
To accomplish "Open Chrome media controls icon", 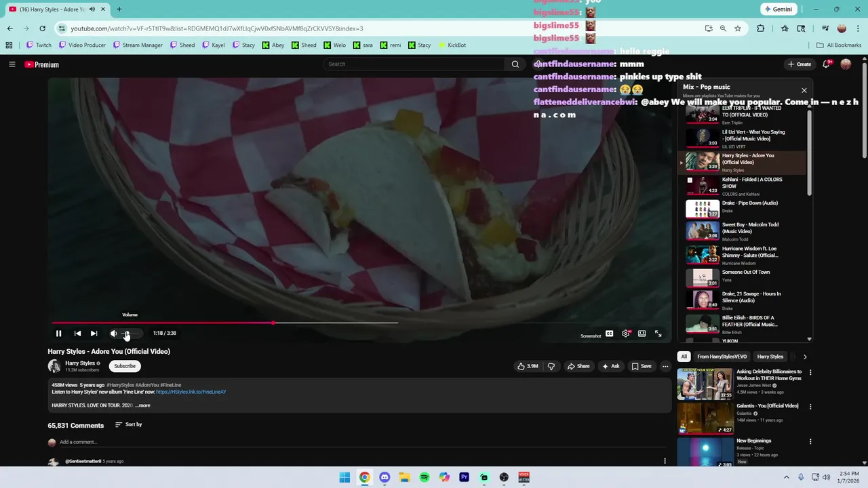I will pos(825,28).
